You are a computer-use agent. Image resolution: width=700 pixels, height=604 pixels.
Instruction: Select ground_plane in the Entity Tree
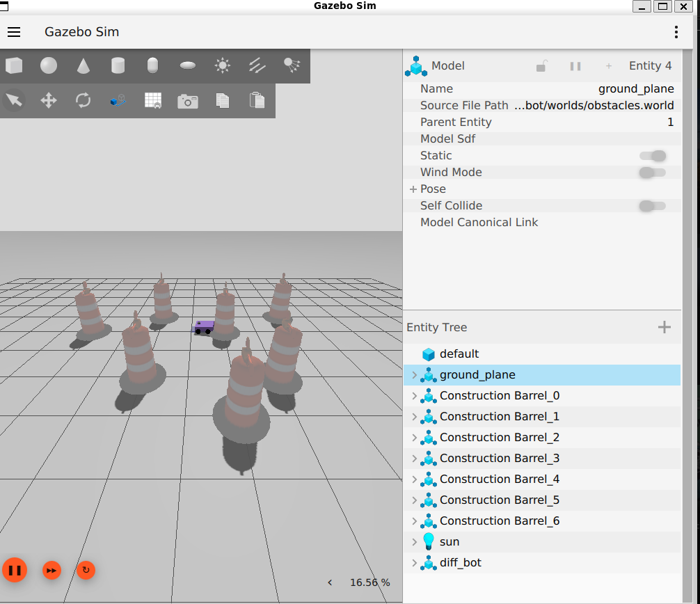click(542, 375)
